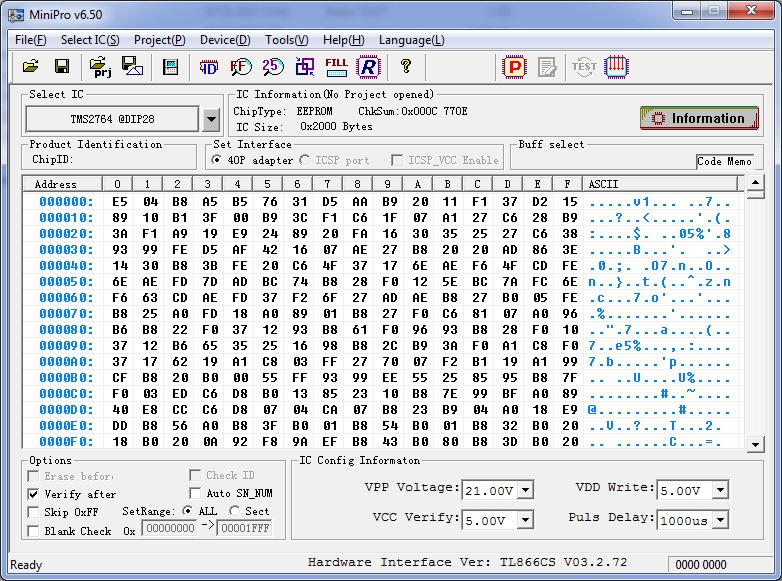Click the Read chip R icon
Image resolution: width=782 pixels, height=581 pixels.
(369, 66)
